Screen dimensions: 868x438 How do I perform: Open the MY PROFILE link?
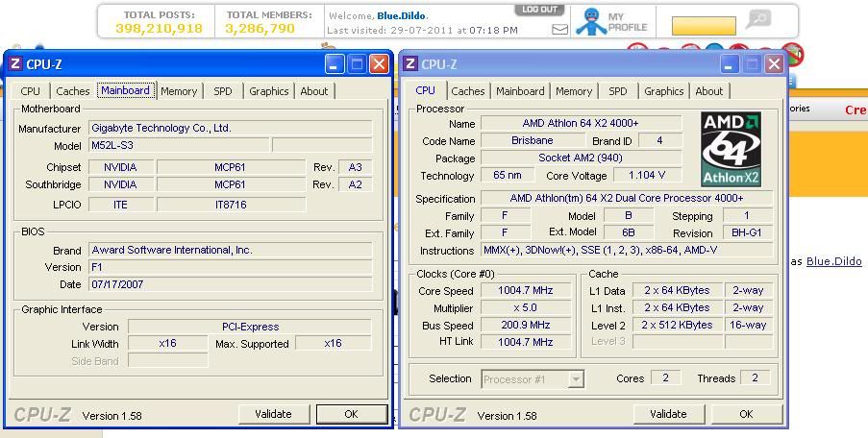(627, 21)
